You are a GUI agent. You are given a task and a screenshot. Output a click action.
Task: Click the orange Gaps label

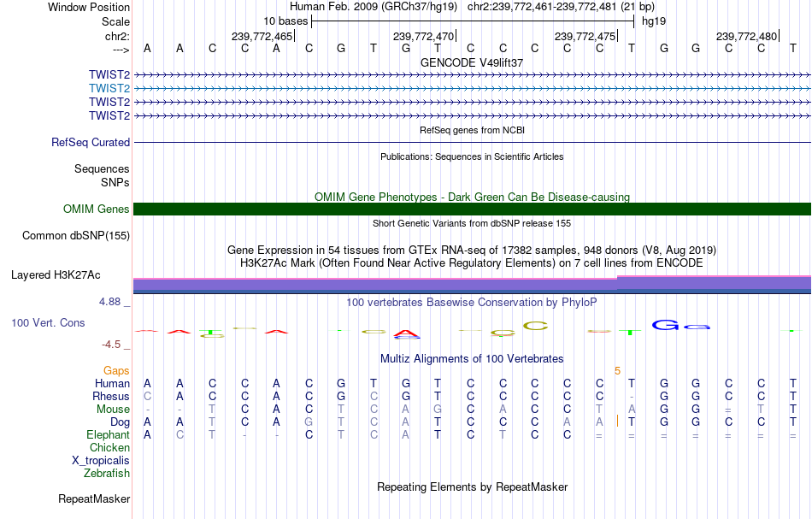(116, 371)
